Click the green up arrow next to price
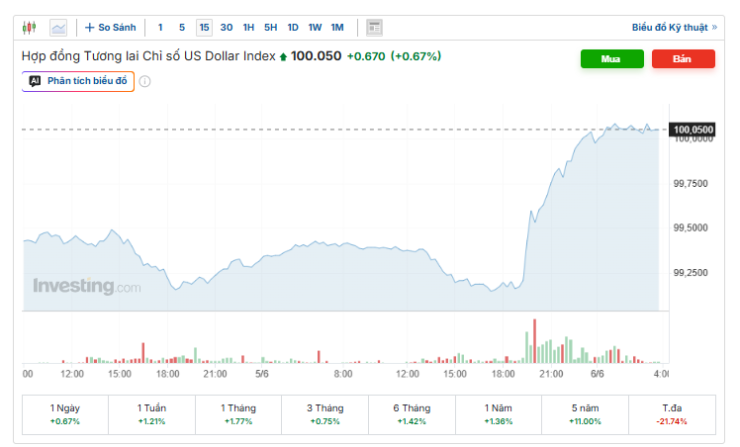Viewport: 740px width, 447px height. click(283, 57)
